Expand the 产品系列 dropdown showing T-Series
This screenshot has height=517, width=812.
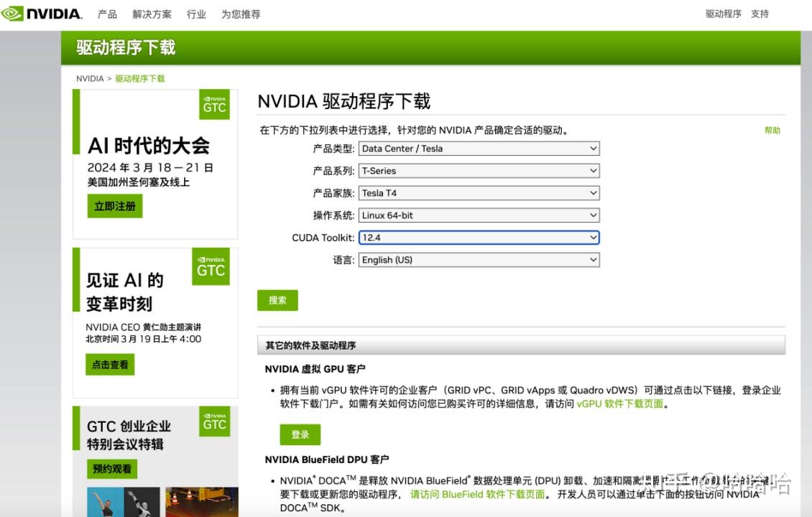(x=479, y=171)
